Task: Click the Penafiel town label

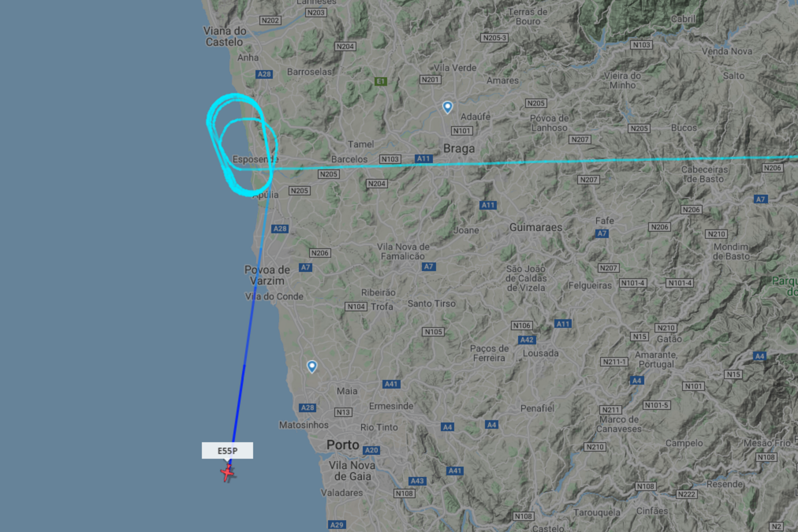Action: (537, 408)
